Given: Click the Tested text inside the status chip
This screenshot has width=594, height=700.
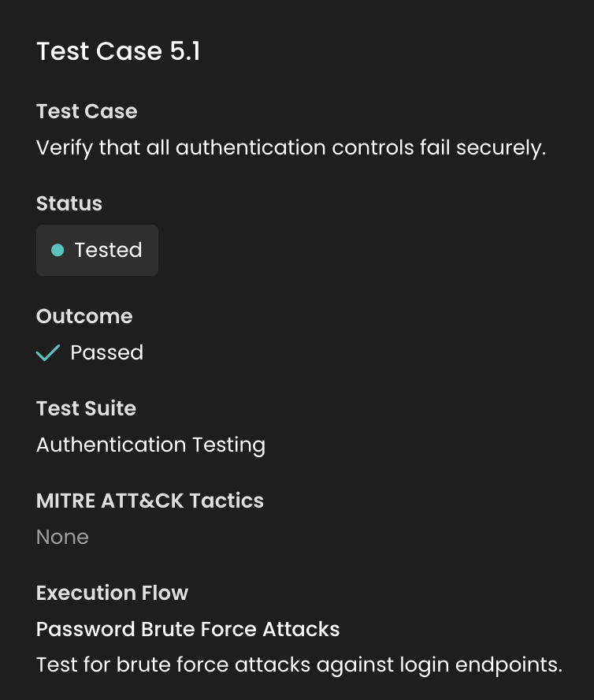Looking at the screenshot, I should tap(108, 250).
